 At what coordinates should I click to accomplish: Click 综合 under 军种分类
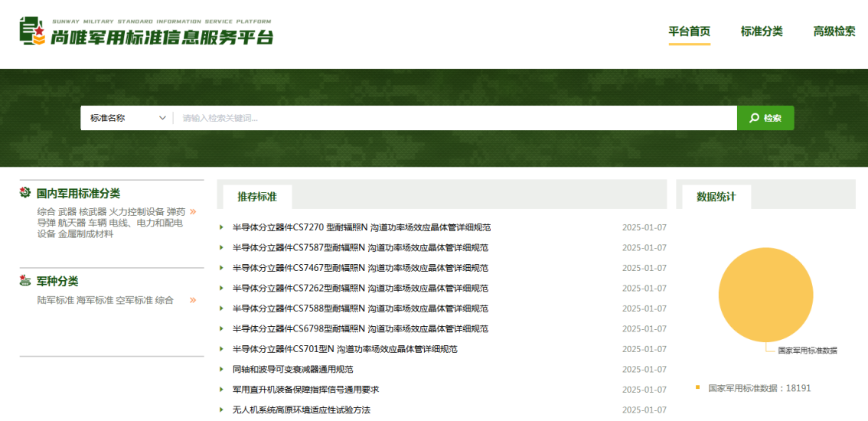[x=165, y=300]
